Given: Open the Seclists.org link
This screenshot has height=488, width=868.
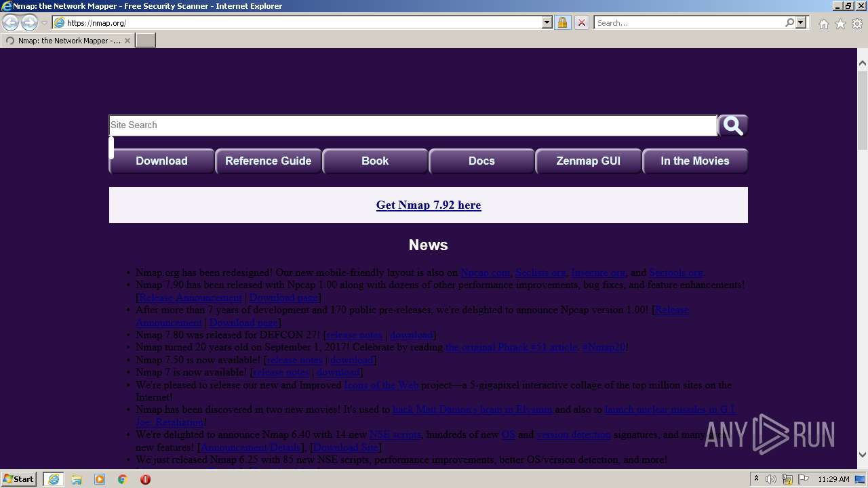Looking at the screenshot, I should [540, 272].
